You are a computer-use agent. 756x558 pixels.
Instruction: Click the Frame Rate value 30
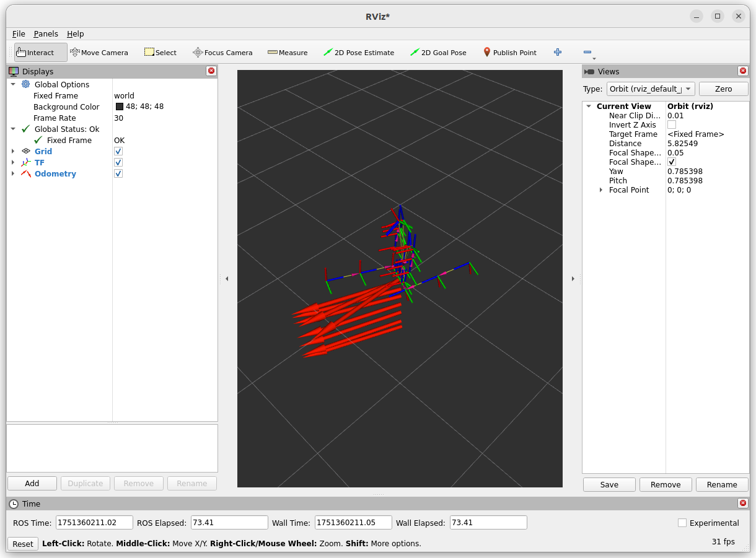coord(118,118)
